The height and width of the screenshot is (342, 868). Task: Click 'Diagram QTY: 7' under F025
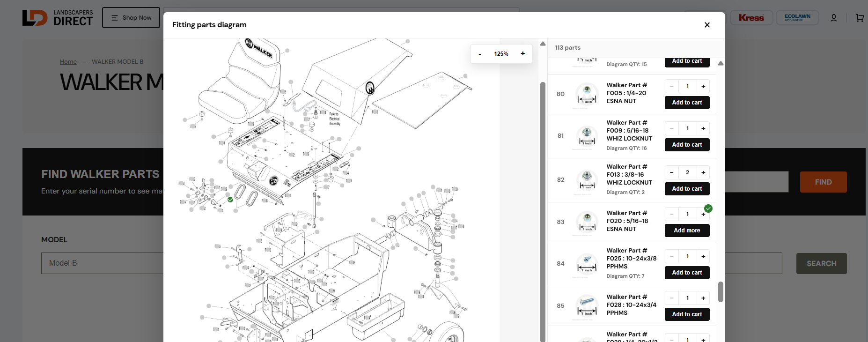click(625, 276)
